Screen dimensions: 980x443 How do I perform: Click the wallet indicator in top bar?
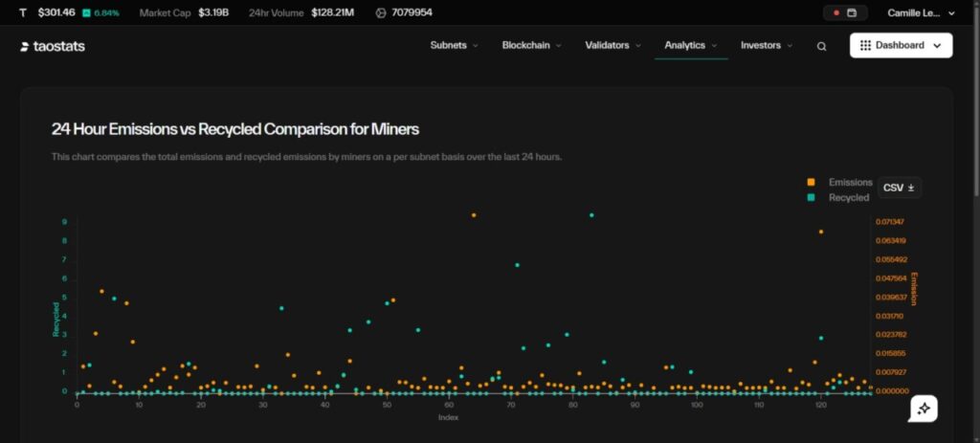click(844, 13)
